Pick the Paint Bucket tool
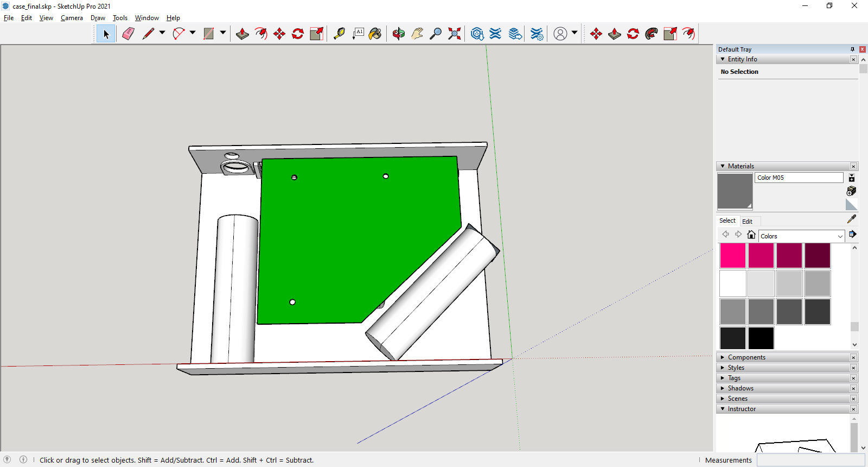This screenshot has height=467, width=868. 375,34
